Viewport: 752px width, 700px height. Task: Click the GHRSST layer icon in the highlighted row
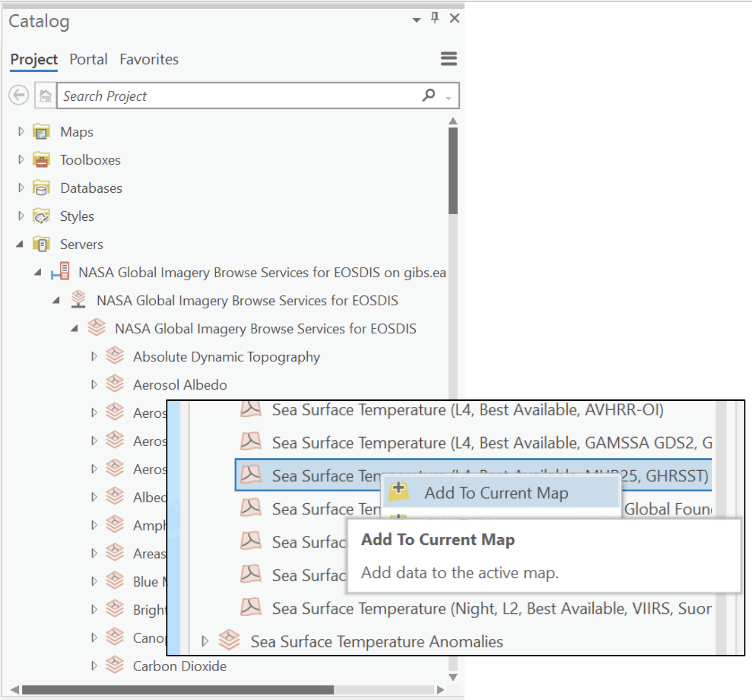pos(251,474)
